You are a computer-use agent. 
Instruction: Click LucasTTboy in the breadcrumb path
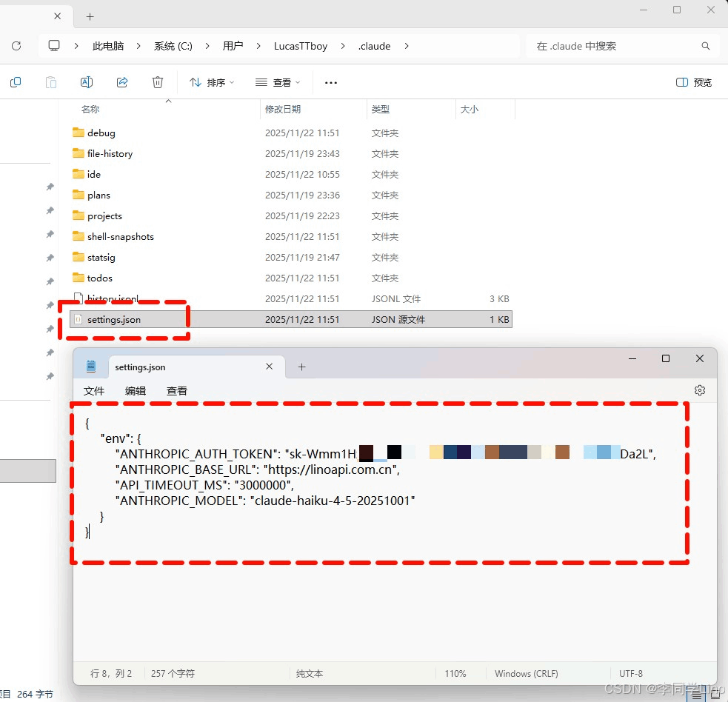[x=301, y=46]
